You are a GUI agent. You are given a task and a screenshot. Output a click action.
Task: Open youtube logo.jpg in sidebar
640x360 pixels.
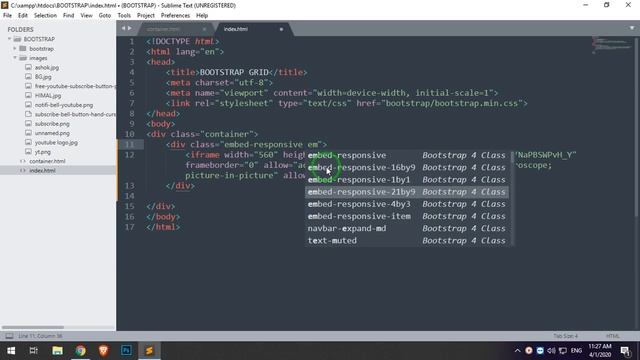point(56,142)
